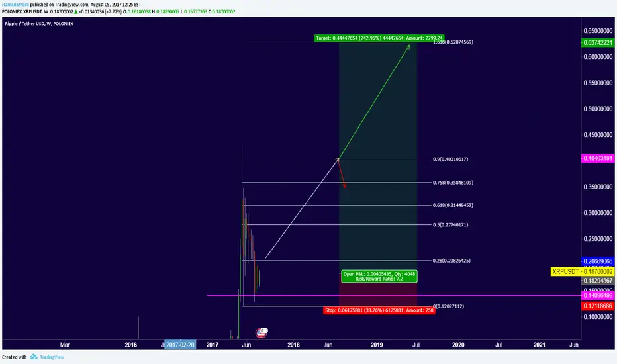Click the yellow 0.18700002 last price tag

click(598, 271)
